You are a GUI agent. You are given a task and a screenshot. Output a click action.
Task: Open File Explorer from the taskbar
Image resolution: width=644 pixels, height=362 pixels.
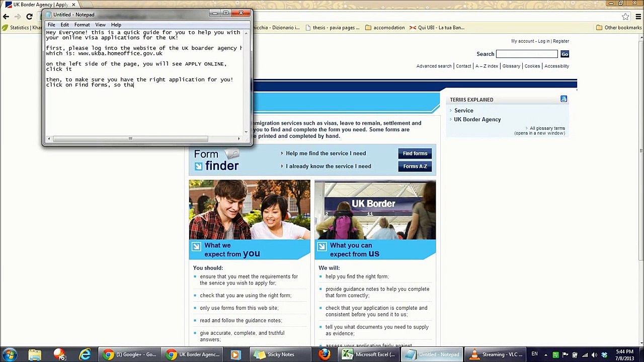[x=35, y=354]
